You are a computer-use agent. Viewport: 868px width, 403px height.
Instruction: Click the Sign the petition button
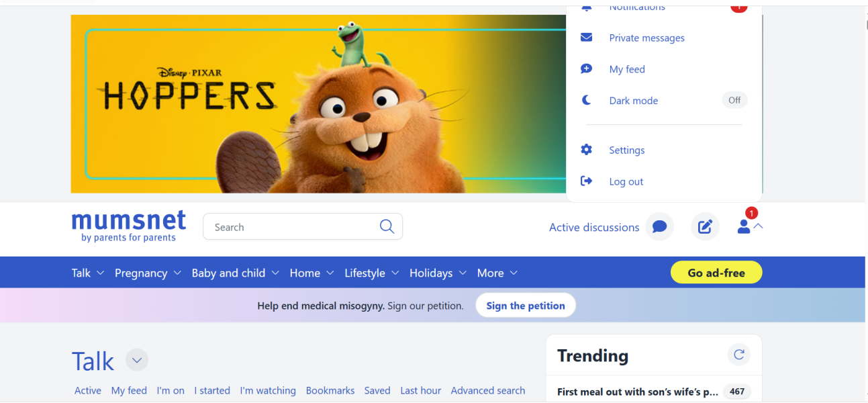coord(526,306)
